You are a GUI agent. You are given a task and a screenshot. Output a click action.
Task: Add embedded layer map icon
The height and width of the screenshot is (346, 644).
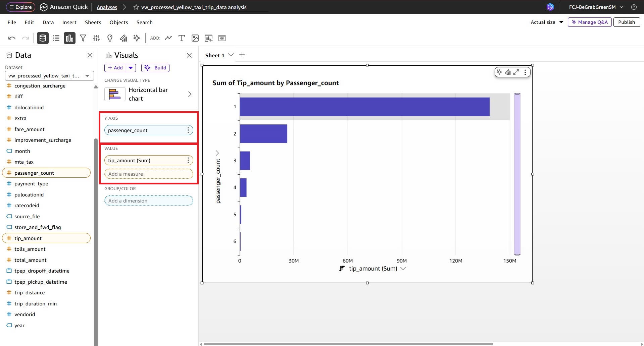click(x=222, y=38)
